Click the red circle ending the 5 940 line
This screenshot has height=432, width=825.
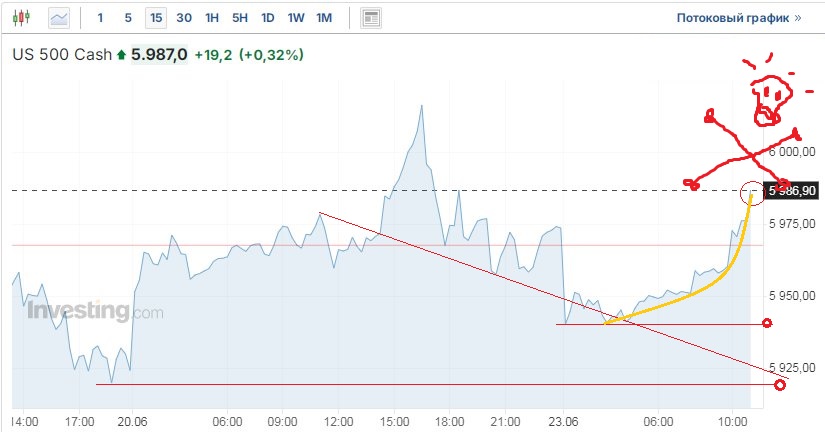pyautogui.click(x=767, y=324)
